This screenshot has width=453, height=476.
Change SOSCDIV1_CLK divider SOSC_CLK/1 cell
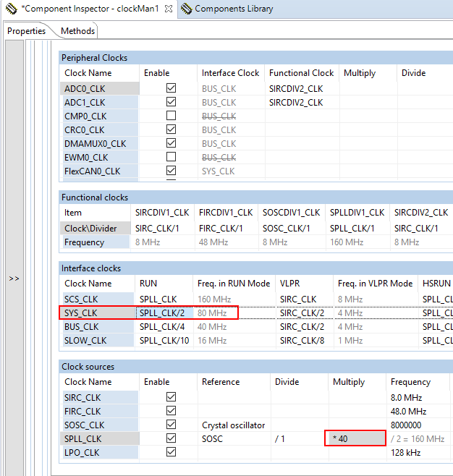pyautogui.click(x=292, y=229)
